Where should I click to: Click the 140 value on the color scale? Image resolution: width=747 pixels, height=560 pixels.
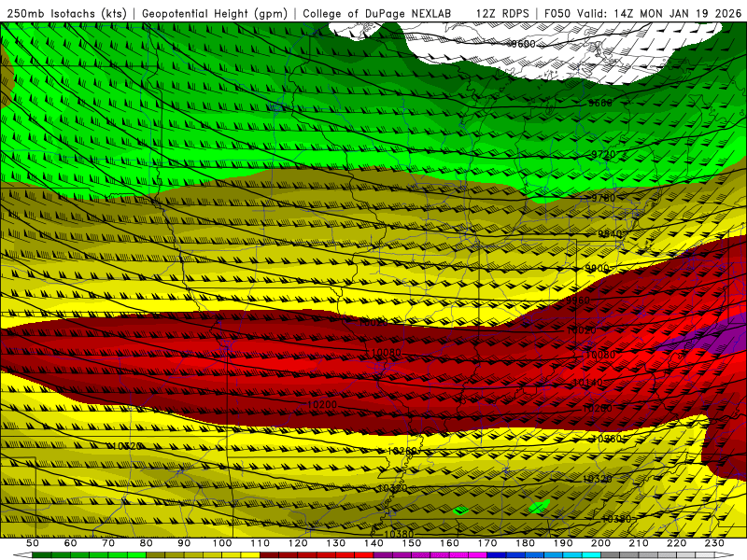click(374, 543)
